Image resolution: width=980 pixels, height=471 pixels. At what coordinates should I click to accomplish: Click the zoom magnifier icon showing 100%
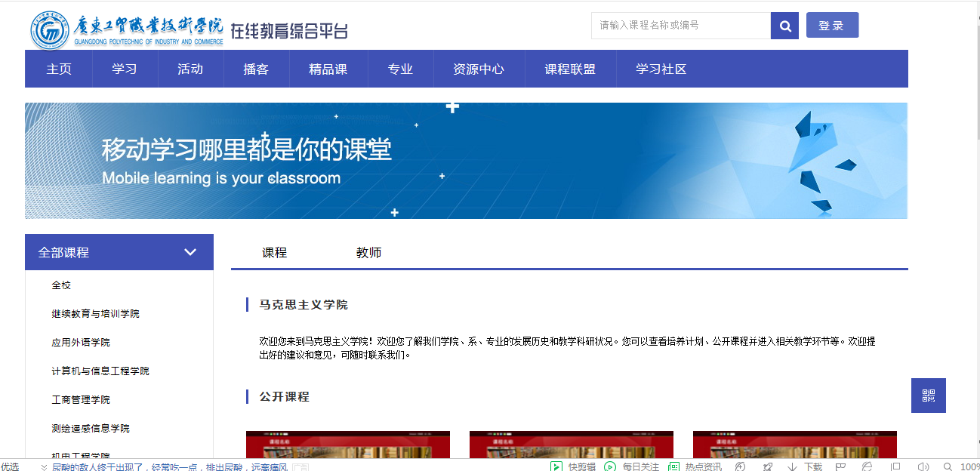(948, 466)
